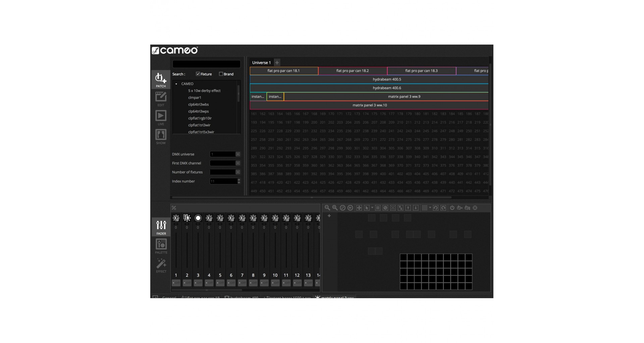Select the Universe 1 tab
This screenshot has width=644, height=343.
[261, 63]
